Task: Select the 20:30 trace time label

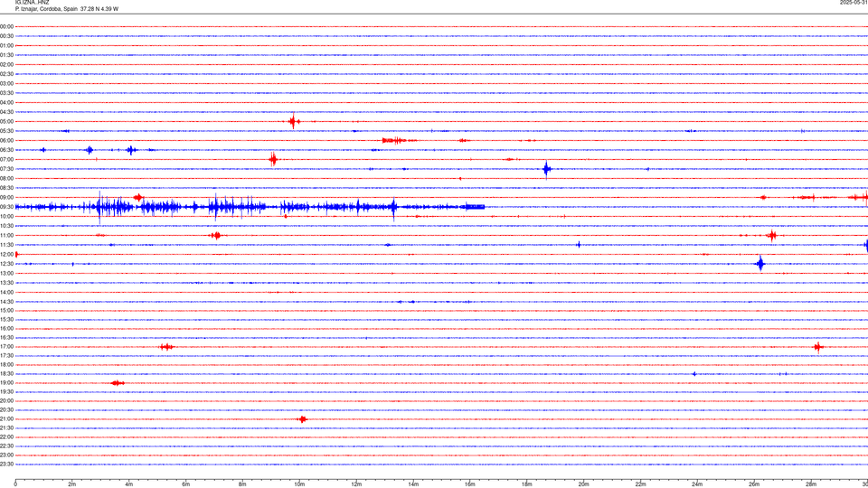Action: point(6,410)
